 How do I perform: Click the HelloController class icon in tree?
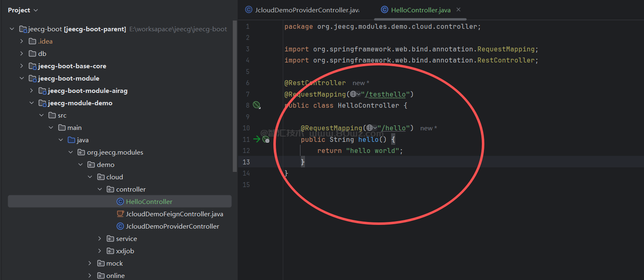pos(120,201)
